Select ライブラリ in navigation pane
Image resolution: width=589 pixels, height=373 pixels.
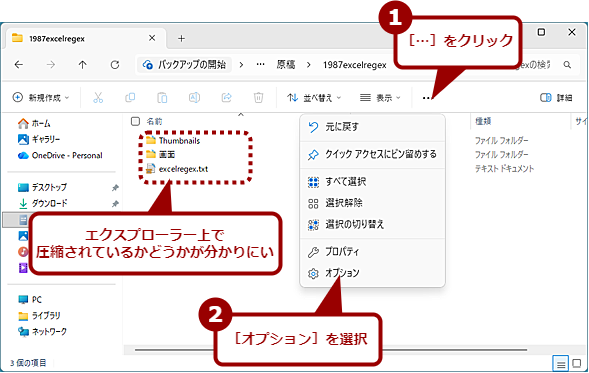[x=39, y=316]
